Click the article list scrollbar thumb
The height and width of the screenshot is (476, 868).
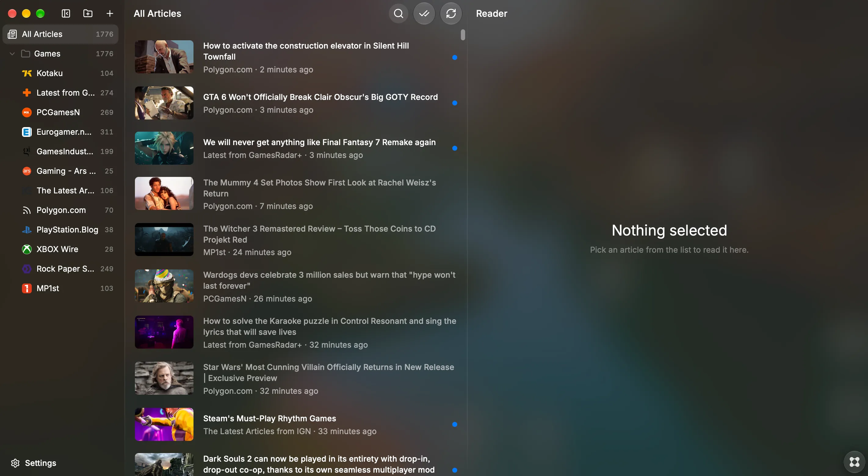[463, 35]
